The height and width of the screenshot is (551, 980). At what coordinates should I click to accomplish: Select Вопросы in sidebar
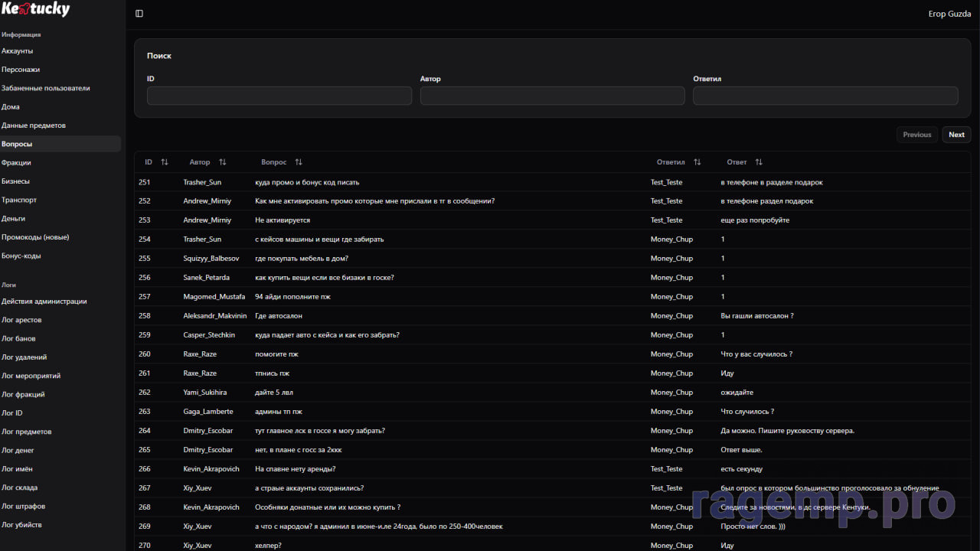click(x=60, y=144)
